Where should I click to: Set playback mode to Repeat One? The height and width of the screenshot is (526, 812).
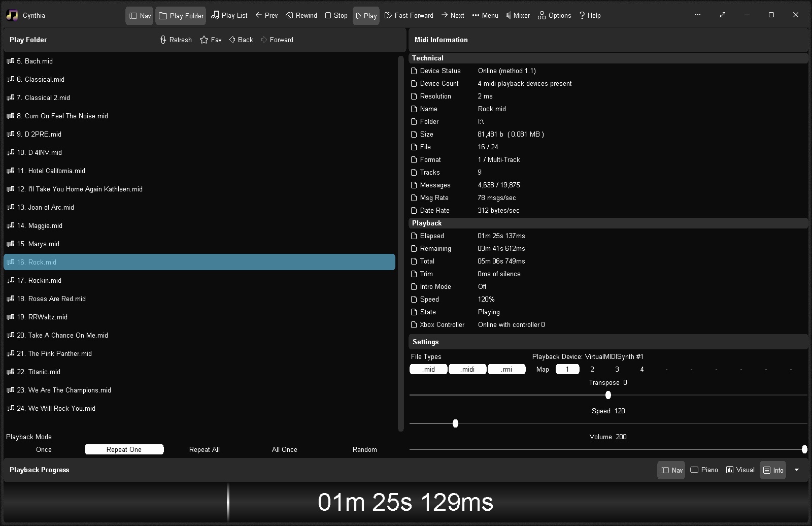point(124,449)
